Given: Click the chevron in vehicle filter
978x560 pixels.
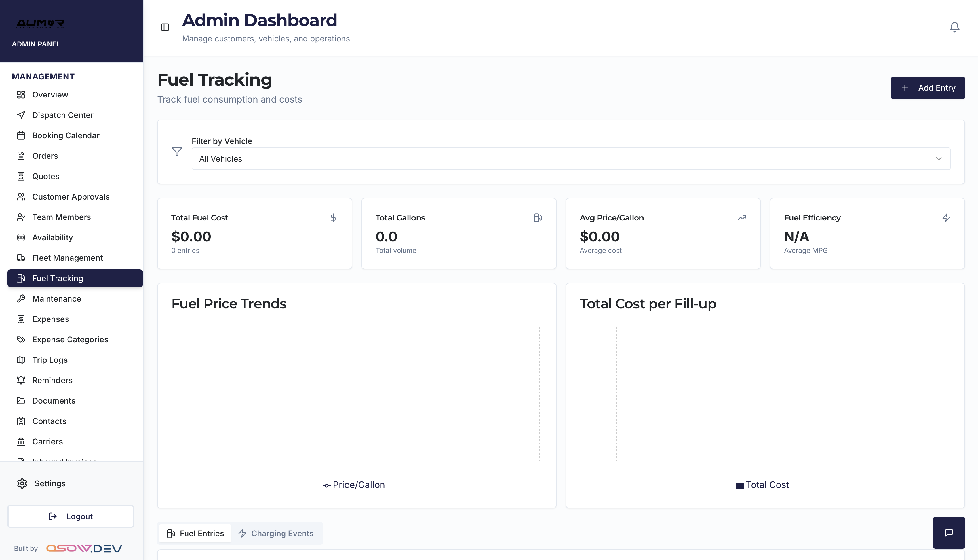Looking at the screenshot, I should pyautogui.click(x=938, y=159).
